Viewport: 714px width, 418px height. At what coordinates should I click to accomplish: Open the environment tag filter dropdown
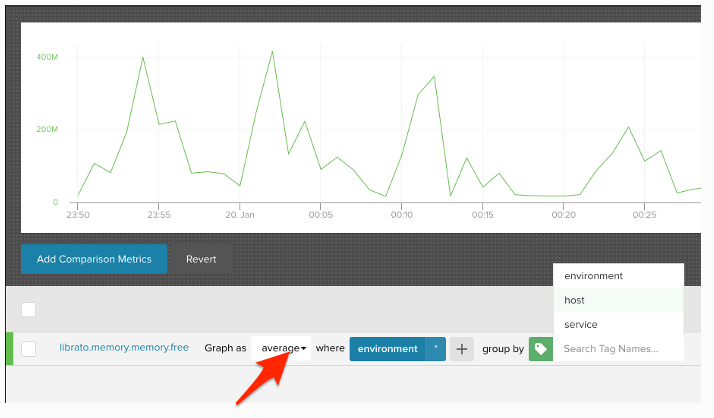click(x=387, y=349)
